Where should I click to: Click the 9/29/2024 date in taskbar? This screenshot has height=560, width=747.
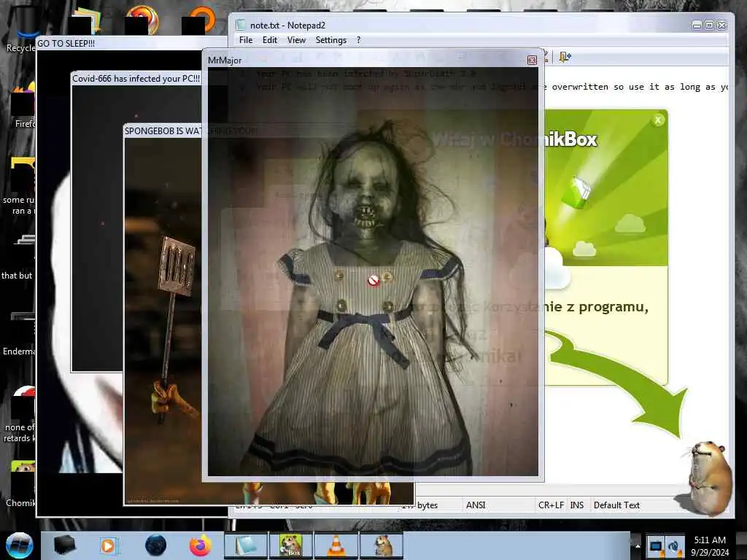(710, 553)
